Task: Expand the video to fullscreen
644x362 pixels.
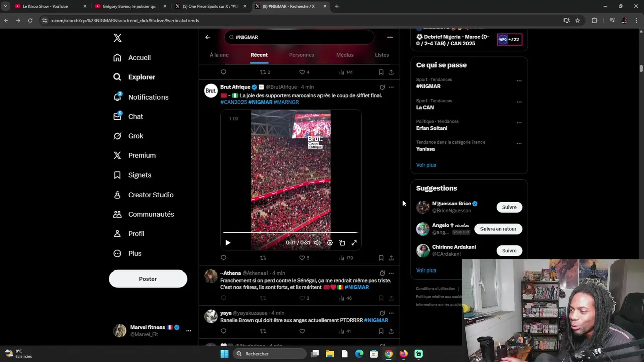Action: 354,243
